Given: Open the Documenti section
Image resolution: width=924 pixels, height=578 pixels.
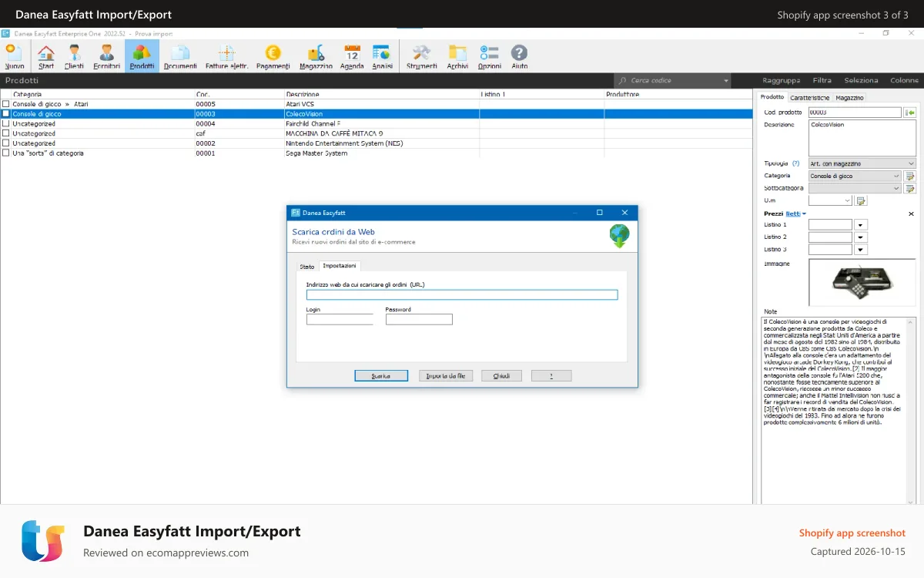Looking at the screenshot, I should [180, 57].
